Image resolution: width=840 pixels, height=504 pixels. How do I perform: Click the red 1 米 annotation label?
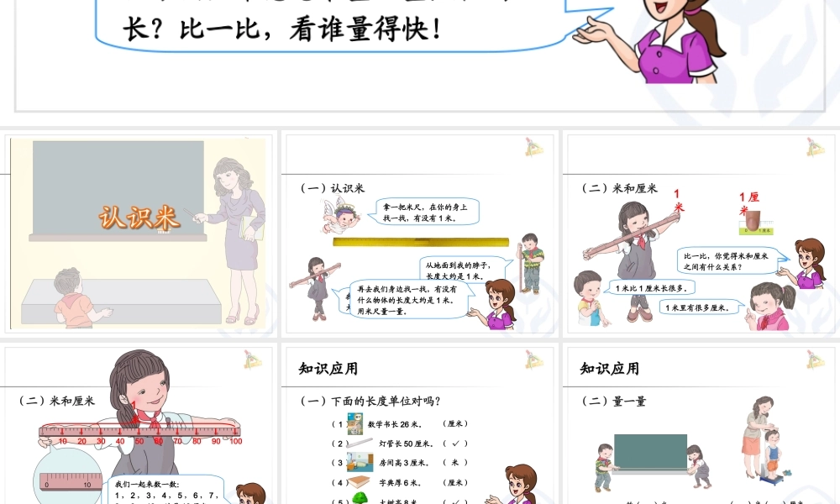(x=677, y=200)
